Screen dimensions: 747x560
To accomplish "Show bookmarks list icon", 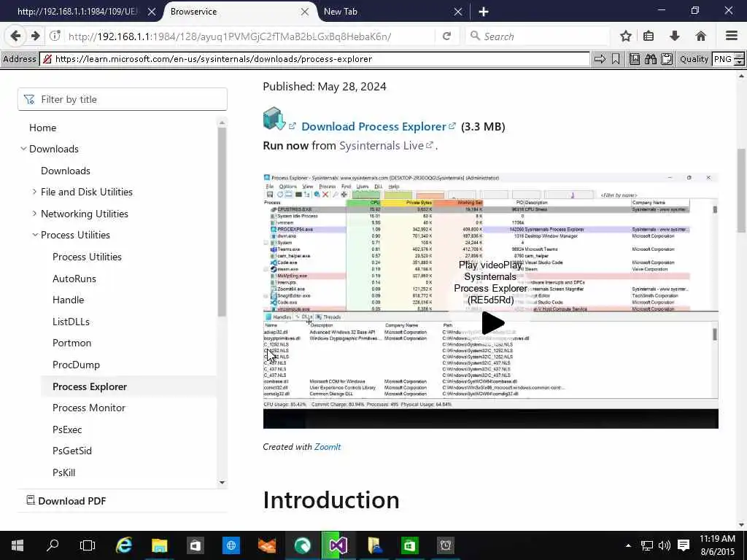I will pos(649,36).
